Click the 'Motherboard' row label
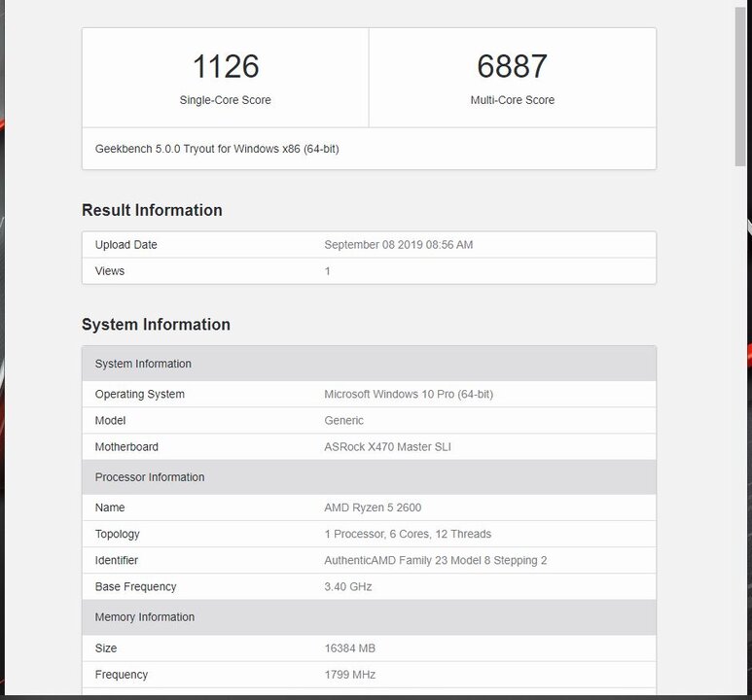752x700 pixels. point(126,447)
